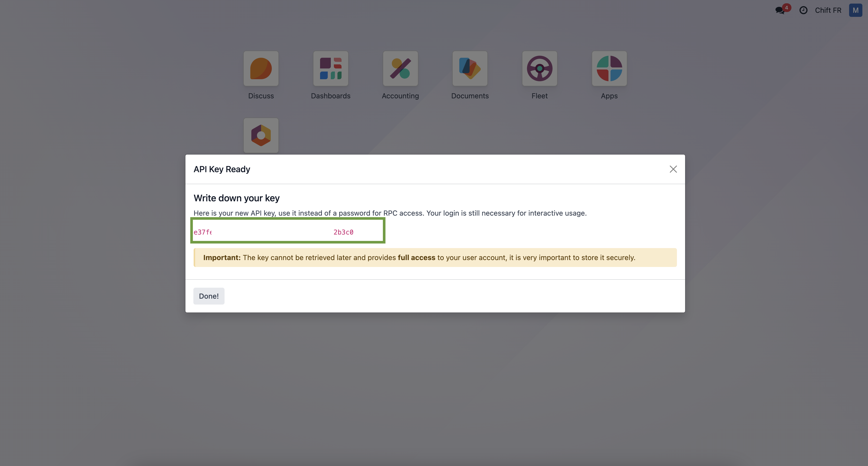Screen dimensions: 868x466
Task: Click the API key text starting e37f
Action: (x=203, y=232)
